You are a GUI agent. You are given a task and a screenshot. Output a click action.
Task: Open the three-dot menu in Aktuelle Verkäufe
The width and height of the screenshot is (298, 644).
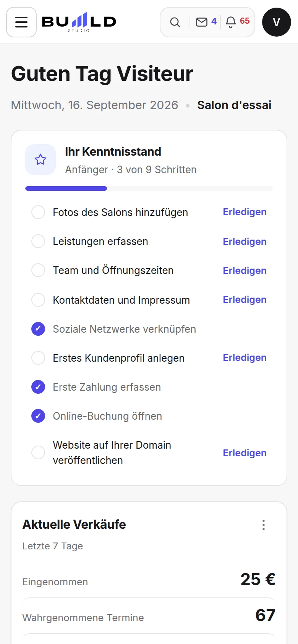(264, 525)
